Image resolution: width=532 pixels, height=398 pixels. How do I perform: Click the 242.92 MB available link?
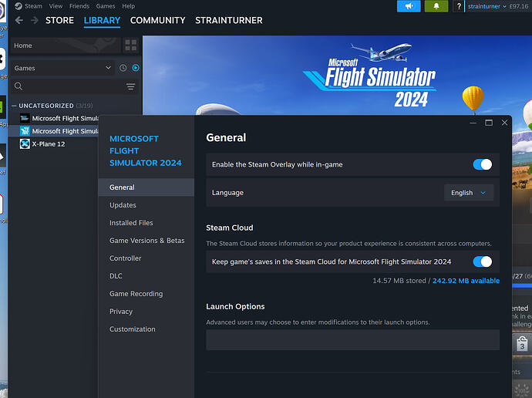[x=466, y=281]
